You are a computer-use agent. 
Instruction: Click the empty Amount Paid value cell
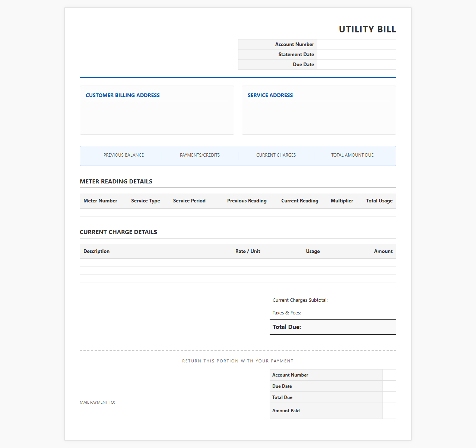point(389,411)
